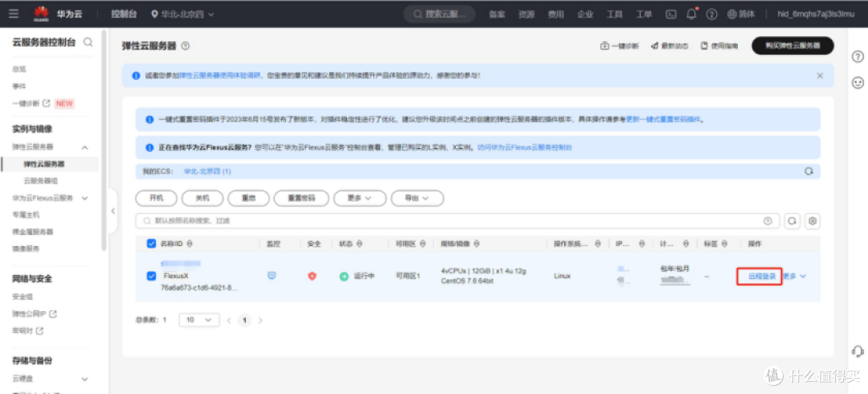This screenshot has height=394, width=868.
Task: Open the 导出 dropdown
Action: point(417,198)
